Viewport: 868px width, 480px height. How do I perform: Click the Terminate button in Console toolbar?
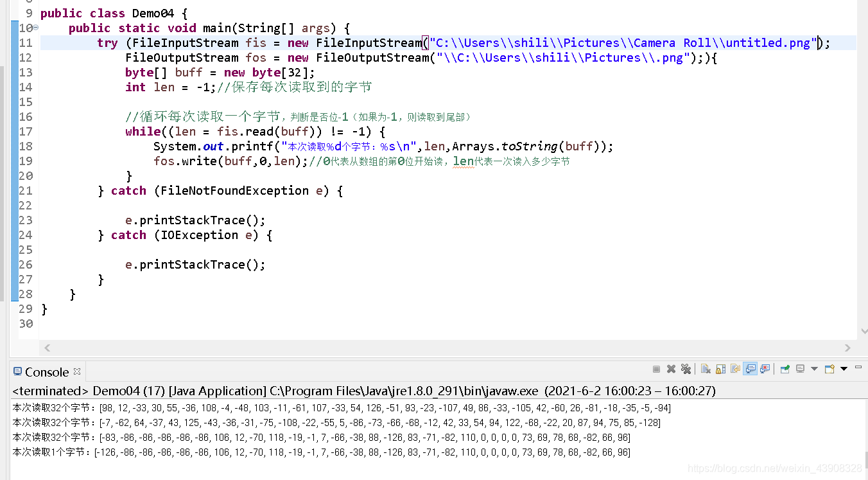click(x=656, y=369)
